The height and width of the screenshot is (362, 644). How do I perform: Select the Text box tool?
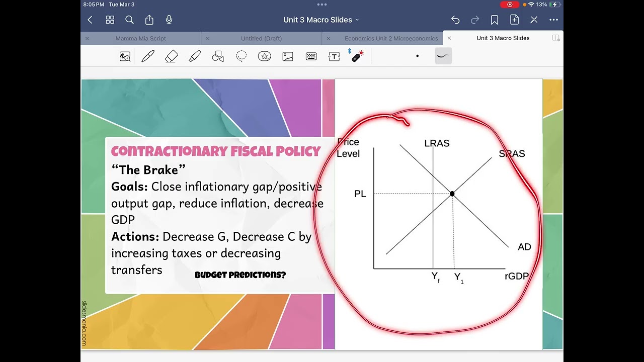tap(334, 56)
